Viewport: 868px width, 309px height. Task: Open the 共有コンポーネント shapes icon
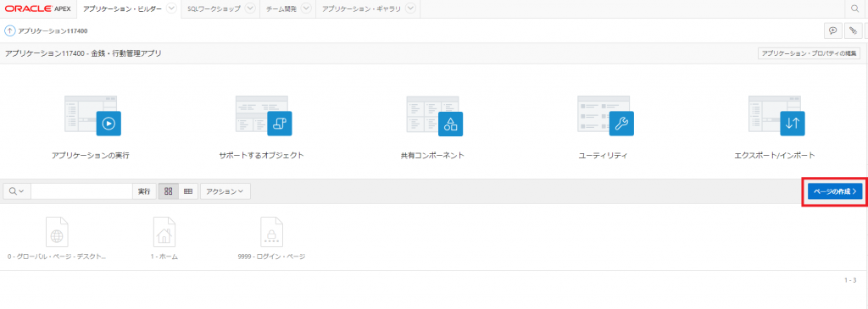click(451, 124)
